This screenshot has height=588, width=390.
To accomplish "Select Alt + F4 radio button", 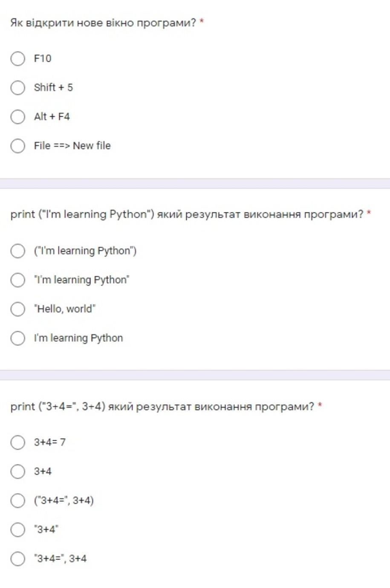I will tap(17, 117).
